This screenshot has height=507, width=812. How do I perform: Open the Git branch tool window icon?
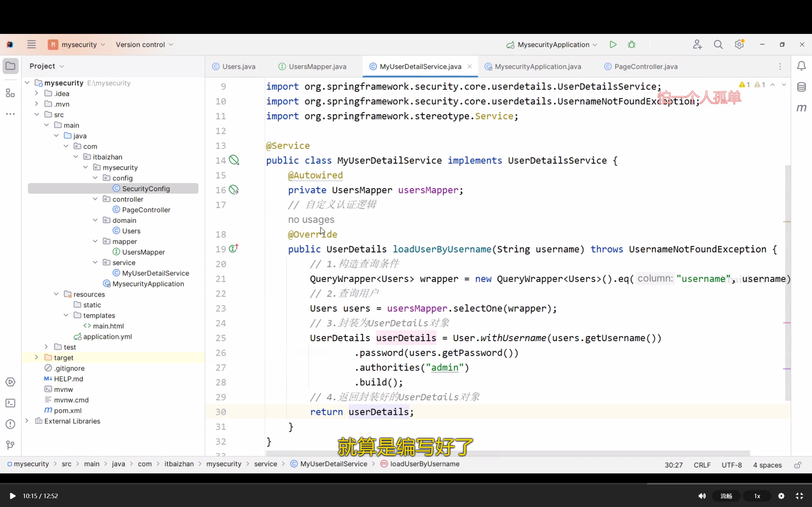10,445
